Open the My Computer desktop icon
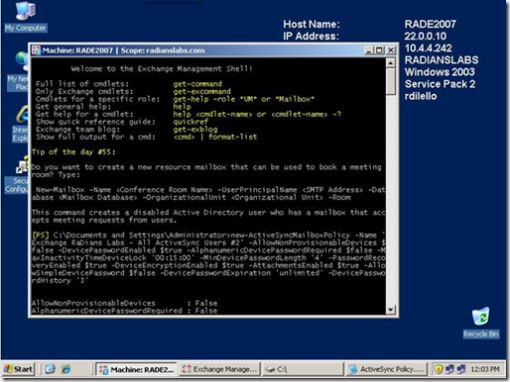Viewport: 510px width, 382px height. pos(25,16)
